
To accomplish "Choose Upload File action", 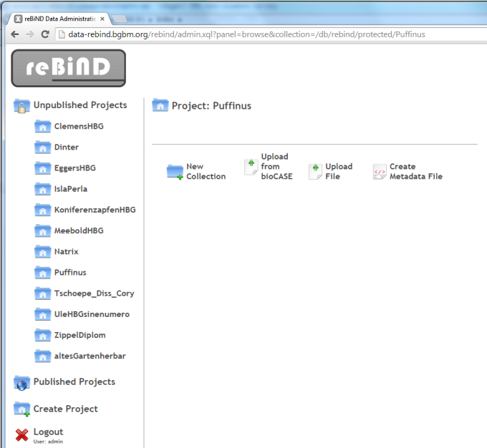I will click(339, 171).
